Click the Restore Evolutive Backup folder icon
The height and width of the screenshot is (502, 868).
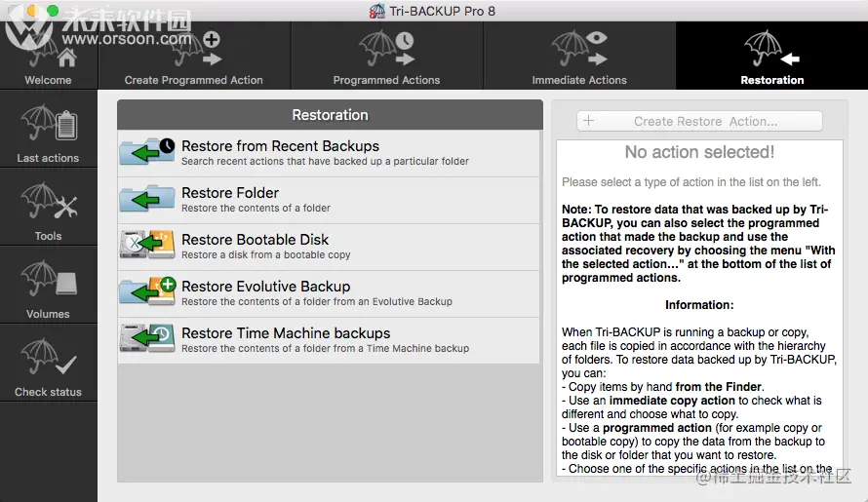147,292
